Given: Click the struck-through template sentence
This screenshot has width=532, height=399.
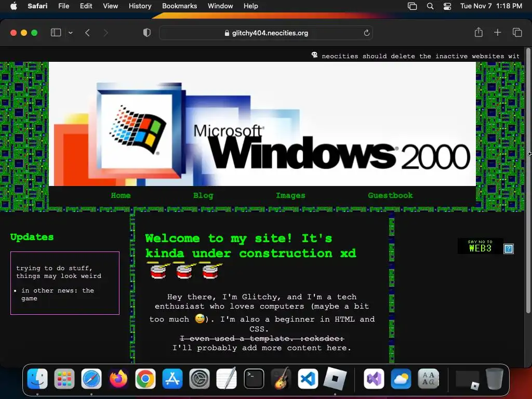Looking at the screenshot, I should click(x=262, y=339).
